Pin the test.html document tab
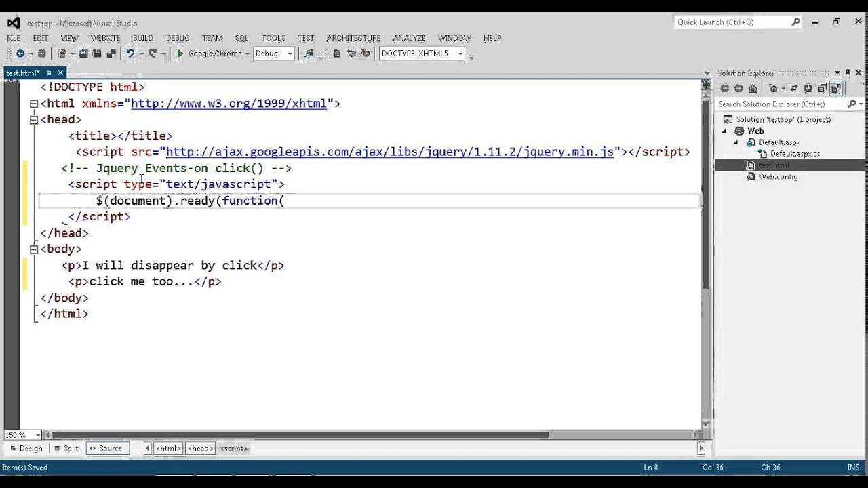This screenshot has height=488, width=868. pyautogui.click(x=49, y=73)
